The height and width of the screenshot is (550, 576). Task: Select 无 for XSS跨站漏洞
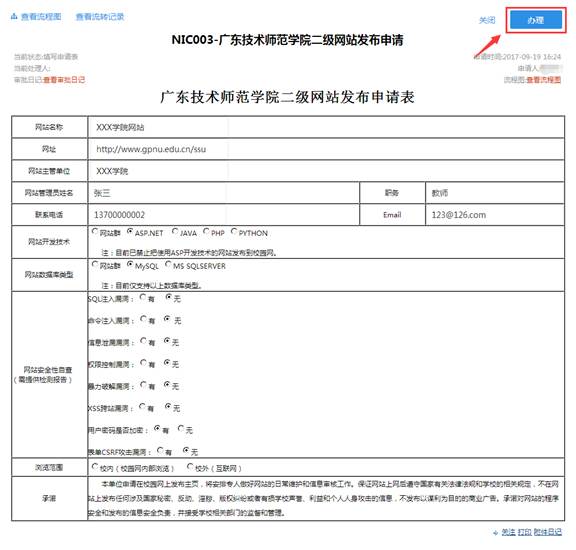168,406
